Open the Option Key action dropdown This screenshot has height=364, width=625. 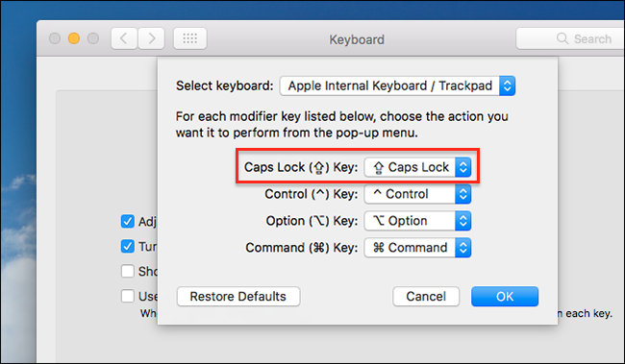(x=417, y=221)
